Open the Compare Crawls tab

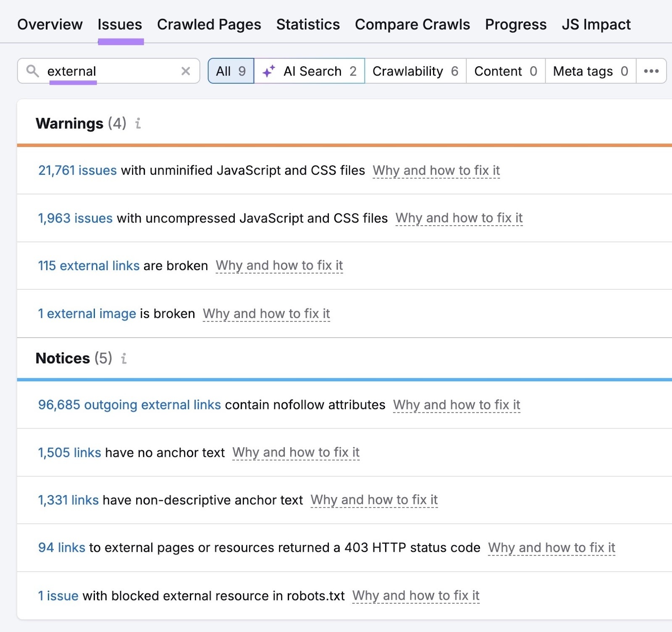412,24
